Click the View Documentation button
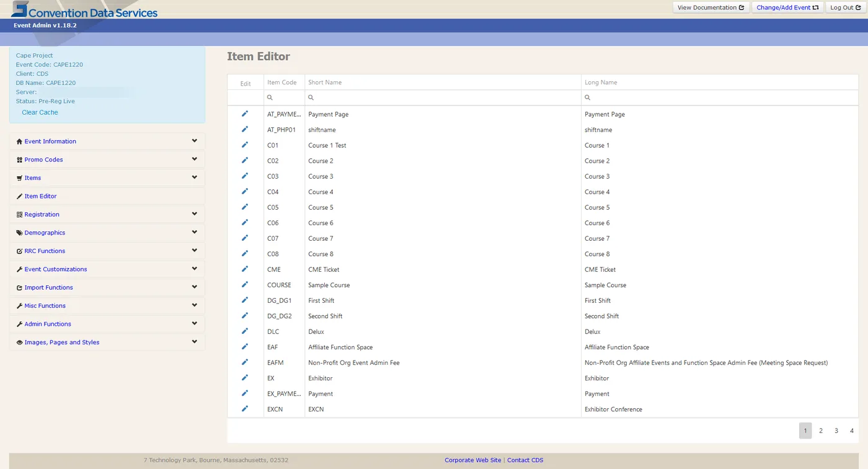The width and height of the screenshot is (868, 469). coord(711,7)
